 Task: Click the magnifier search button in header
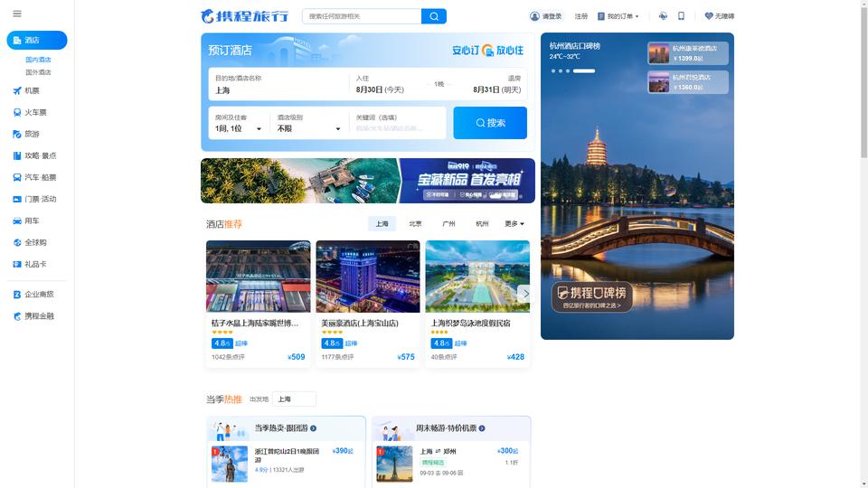click(434, 16)
